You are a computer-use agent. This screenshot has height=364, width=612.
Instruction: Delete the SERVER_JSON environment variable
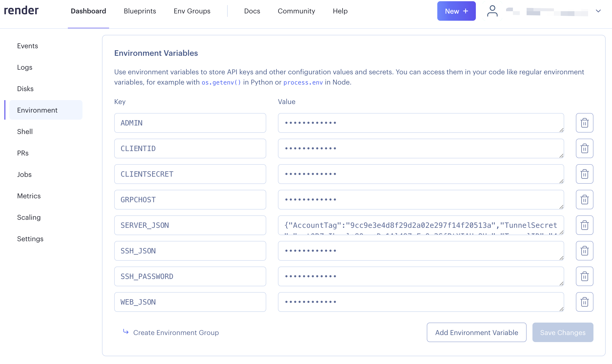(x=584, y=225)
